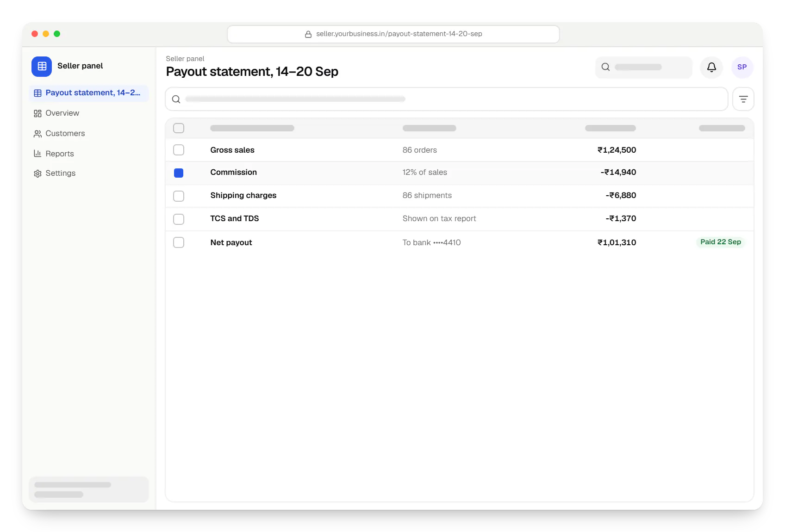This screenshot has height=532, width=785.
Task: Click the magnifier icon in the table search bar
Action: [176, 99]
